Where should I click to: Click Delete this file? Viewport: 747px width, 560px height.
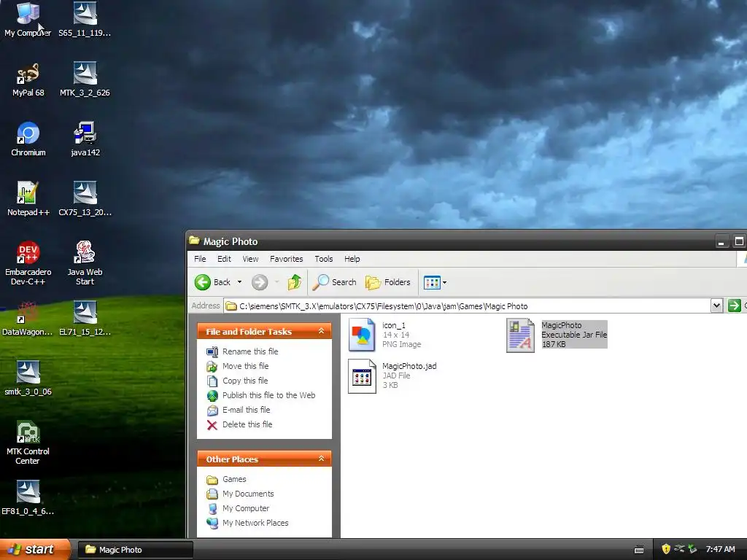click(x=239, y=425)
